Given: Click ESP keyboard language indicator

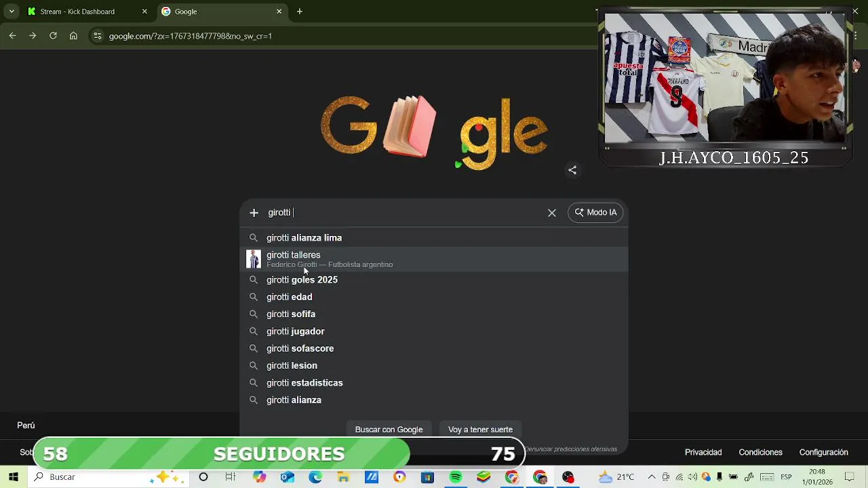Looking at the screenshot, I should [788, 477].
